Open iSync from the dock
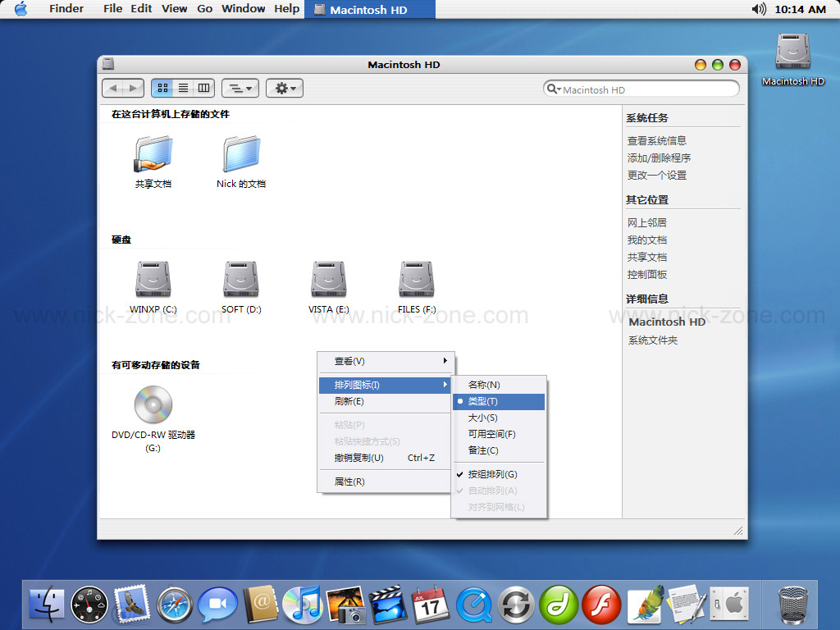840x630 pixels. coord(516,605)
